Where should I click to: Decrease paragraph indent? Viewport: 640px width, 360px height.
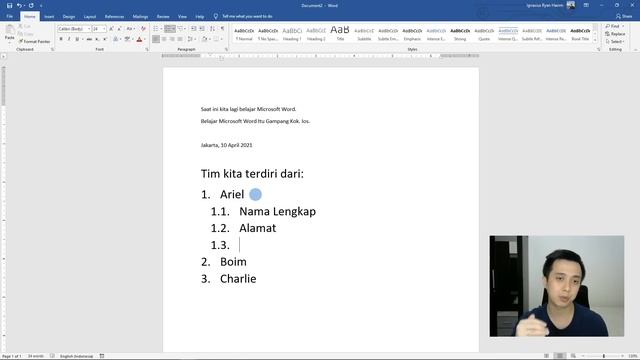[193, 29]
